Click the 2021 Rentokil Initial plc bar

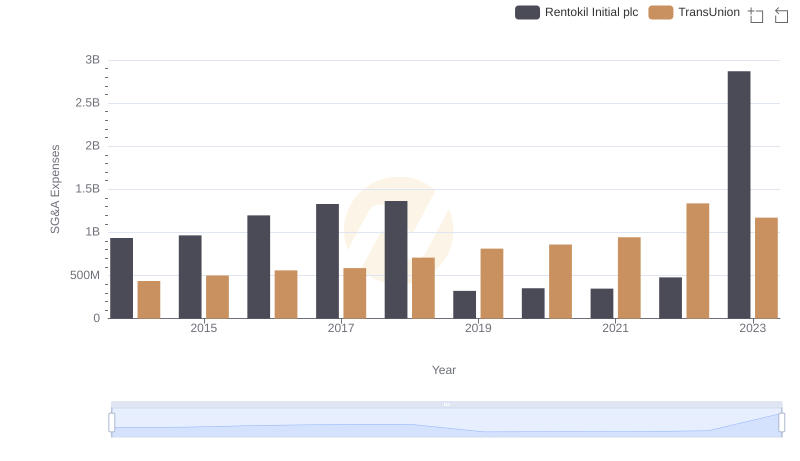602,303
